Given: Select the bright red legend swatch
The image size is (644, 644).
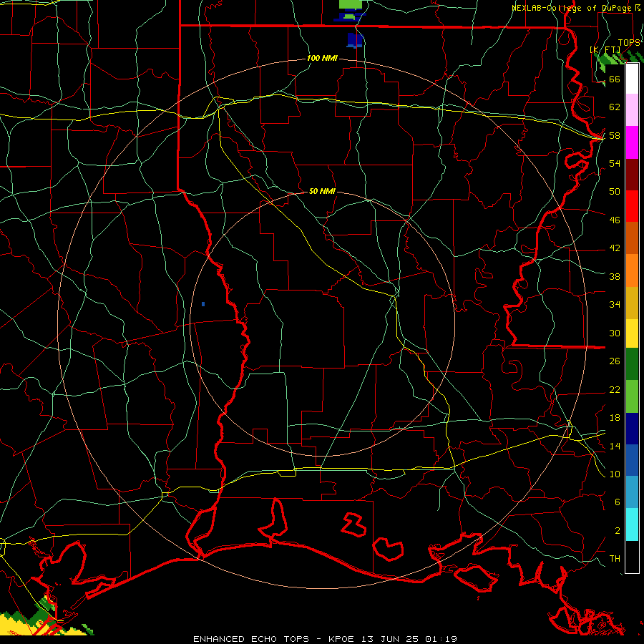Looking at the screenshot, I should 632,206.
